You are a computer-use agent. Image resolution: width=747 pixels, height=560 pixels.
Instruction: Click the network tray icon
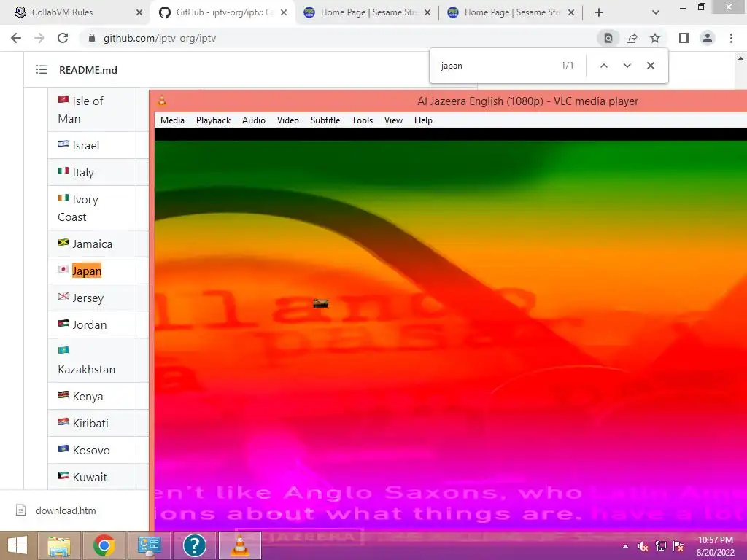click(x=661, y=546)
